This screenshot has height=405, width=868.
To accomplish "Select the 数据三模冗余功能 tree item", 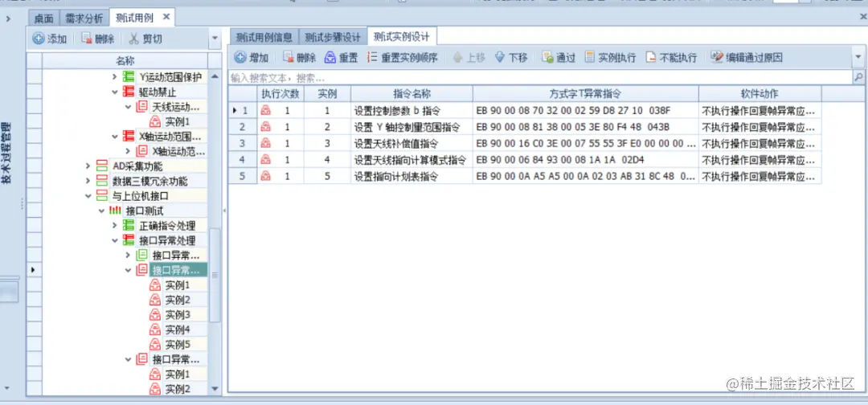I will [150, 181].
